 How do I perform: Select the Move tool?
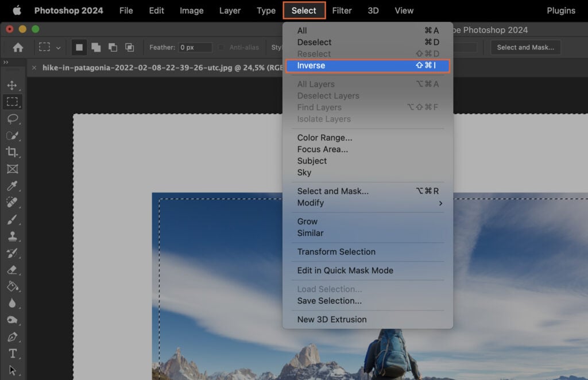(13, 84)
